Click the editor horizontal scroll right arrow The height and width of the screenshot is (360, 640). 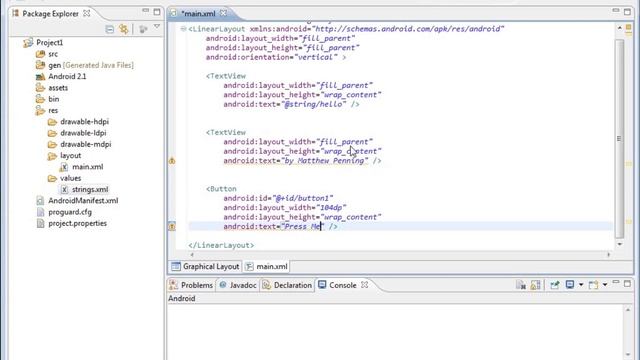(x=608, y=254)
